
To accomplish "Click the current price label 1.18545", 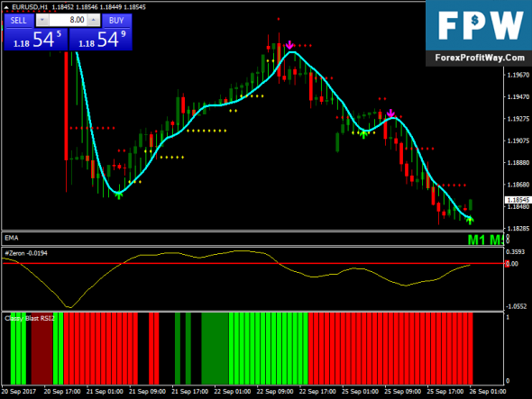I will click(518, 200).
